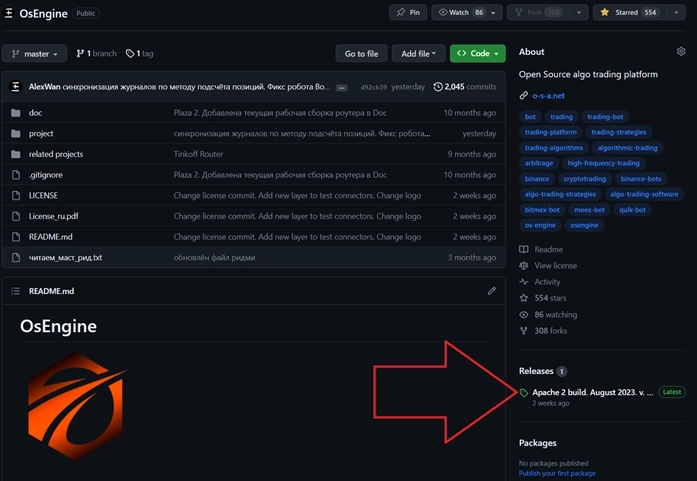Select the cryptotrading topic tag
697x481 pixels.
coord(585,179)
